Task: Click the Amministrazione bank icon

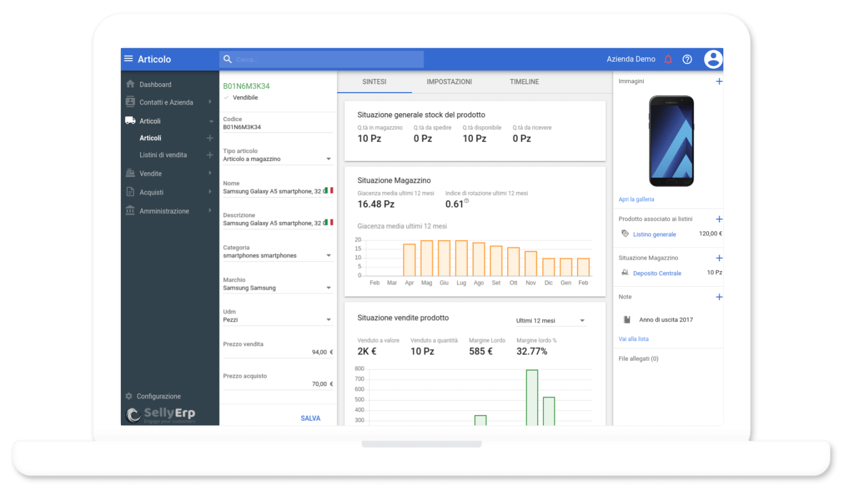Action: (x=130, y=210)
